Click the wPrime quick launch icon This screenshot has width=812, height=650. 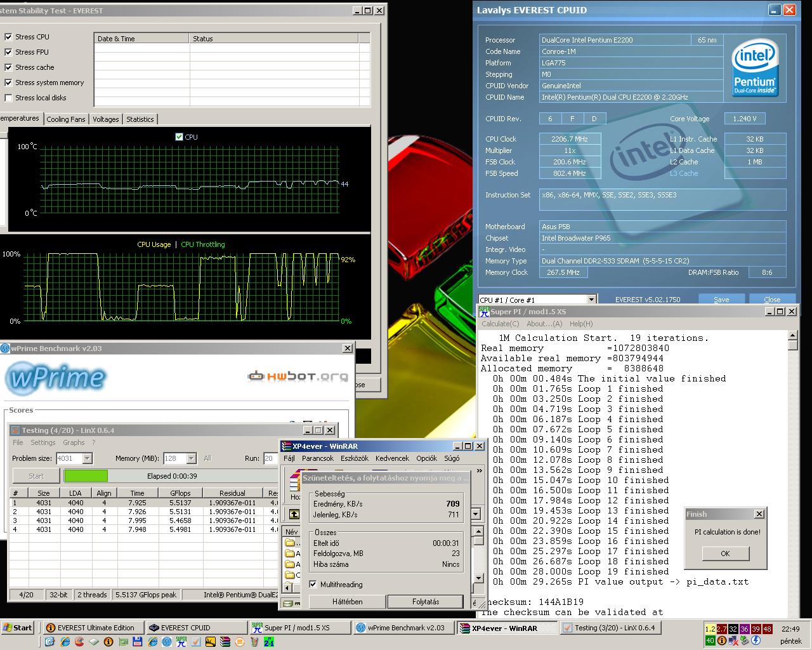pos(167,642)
